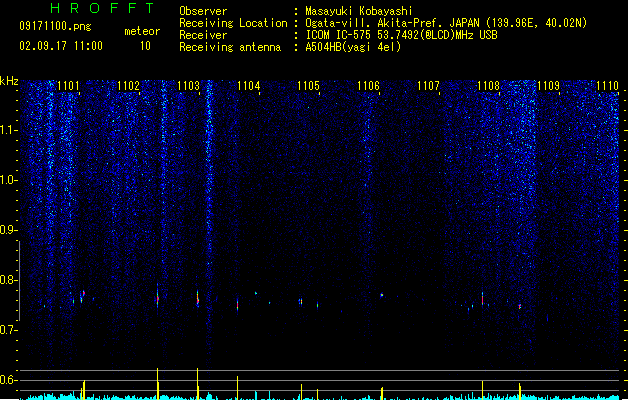This screenshot has width=629, height=400.
Task: Click the kHz axis unit label
Action: pos(9,81)
